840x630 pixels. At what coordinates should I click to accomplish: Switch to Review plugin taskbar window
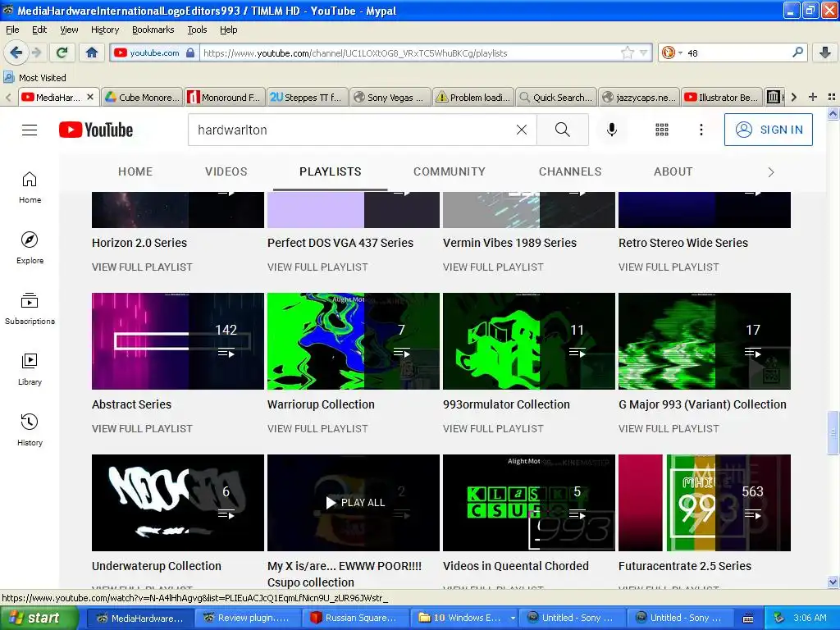pos(248,618)
